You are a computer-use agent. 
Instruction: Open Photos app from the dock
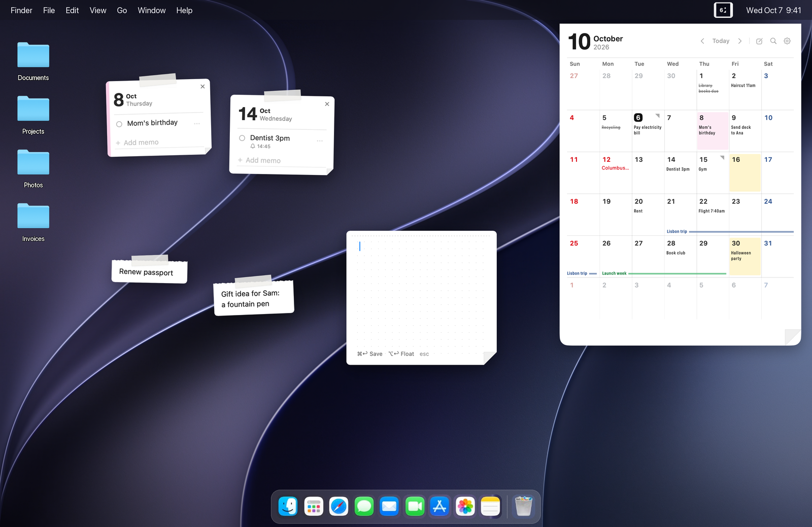pos(465,506)
